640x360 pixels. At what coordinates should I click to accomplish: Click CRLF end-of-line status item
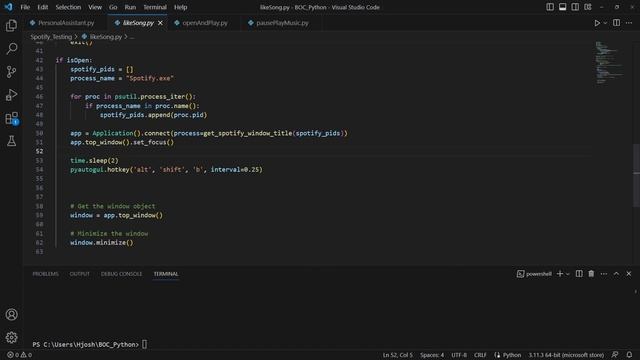480,355
